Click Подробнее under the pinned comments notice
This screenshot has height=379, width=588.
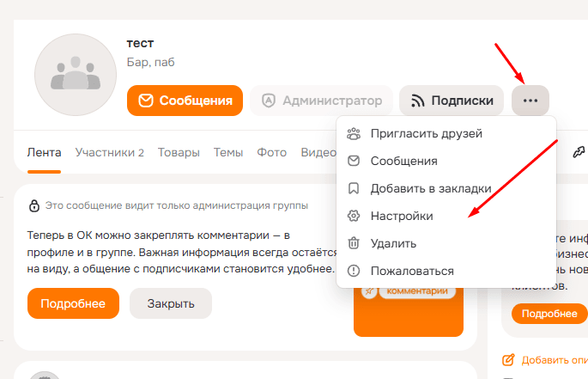[73, 303]
